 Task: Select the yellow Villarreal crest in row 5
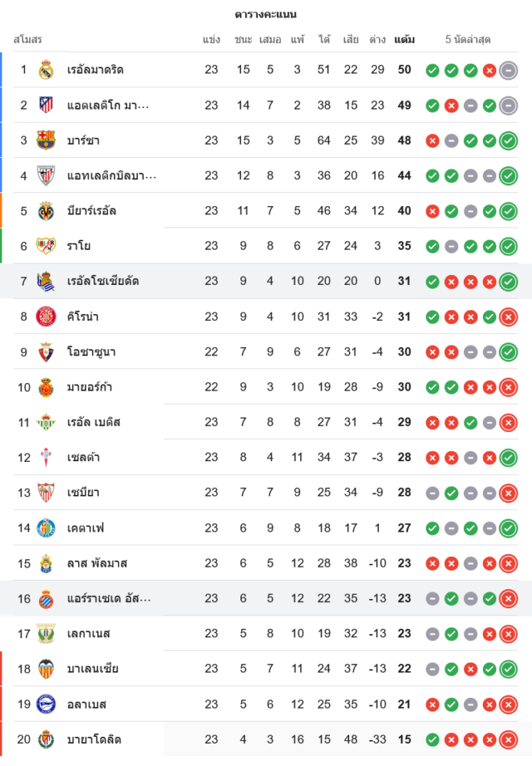(x=46, y=211)
